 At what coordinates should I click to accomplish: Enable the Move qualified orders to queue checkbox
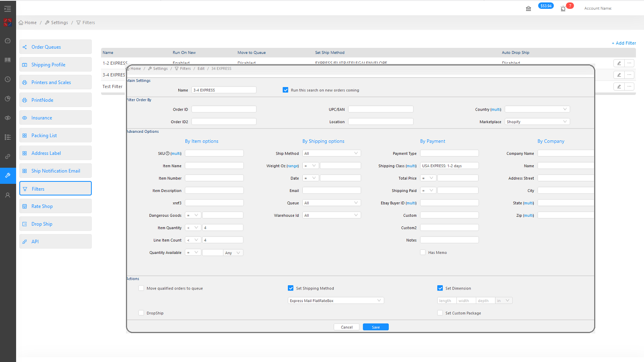pos(141,288)
